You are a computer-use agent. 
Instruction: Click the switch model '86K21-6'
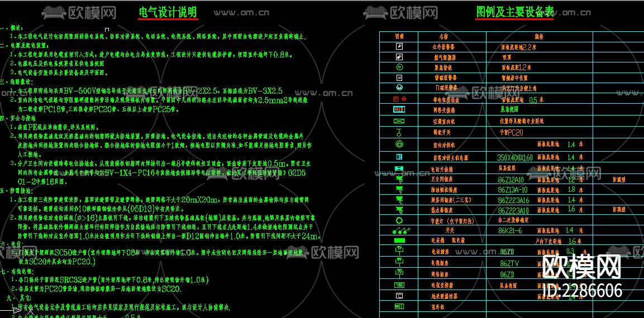(x=510, y=230)
